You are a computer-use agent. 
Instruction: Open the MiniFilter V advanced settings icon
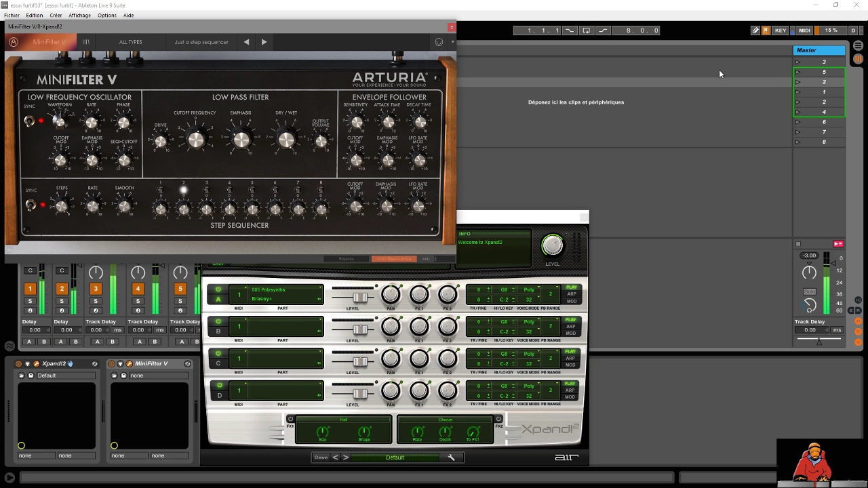(x=439, y=42)
